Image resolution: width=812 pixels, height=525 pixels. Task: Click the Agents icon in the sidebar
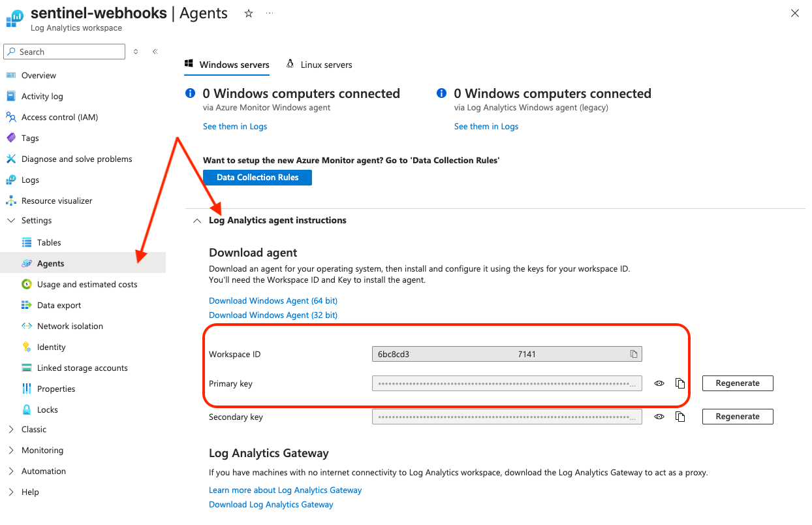tap(27, 264)
